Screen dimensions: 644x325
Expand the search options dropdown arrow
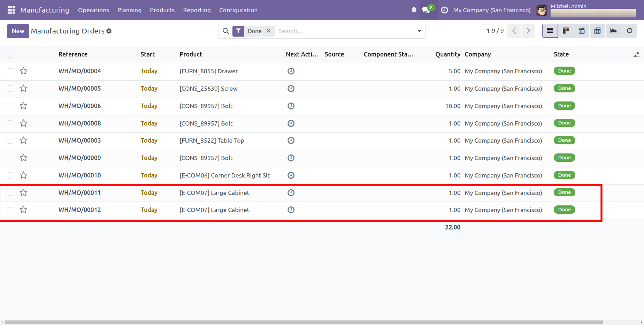419,31
